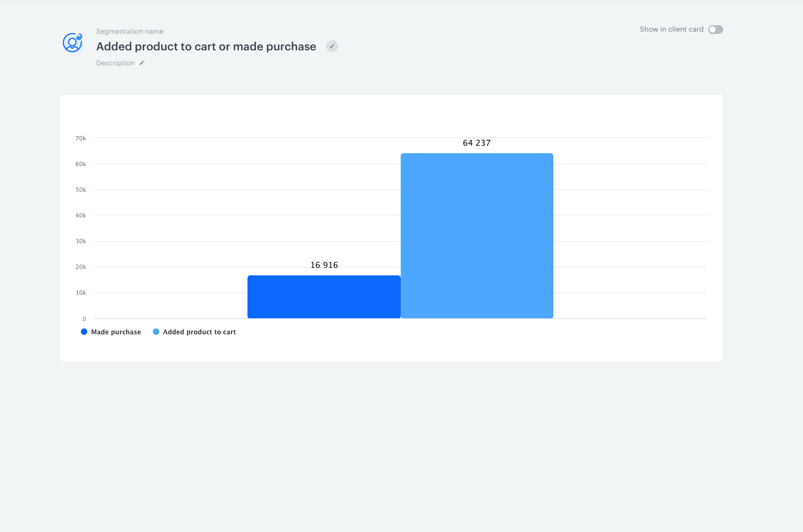Enable the Show in client card toggle
The image size is (803, 532).
(715, 29)
